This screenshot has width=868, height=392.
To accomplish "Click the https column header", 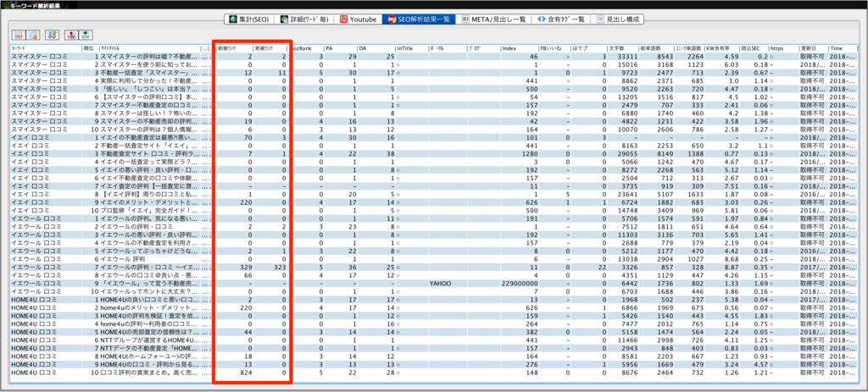I will (783, 48).
